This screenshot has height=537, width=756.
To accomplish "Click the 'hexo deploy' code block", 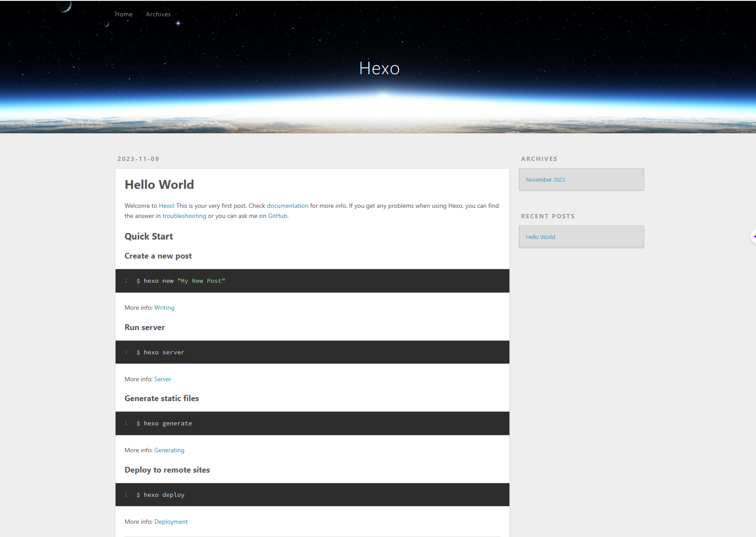I will point(312,495).
